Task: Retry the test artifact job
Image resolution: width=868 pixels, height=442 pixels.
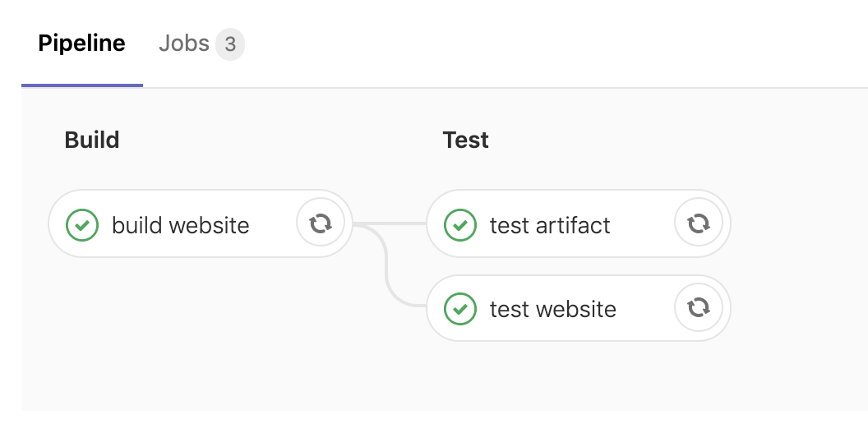Action: point(699,223)
